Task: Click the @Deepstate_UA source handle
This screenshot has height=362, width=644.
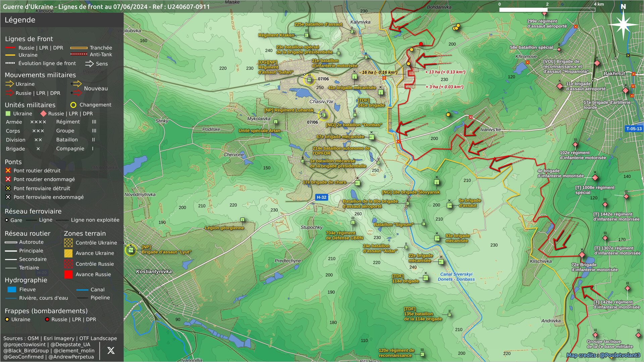Action: click(x=70, y=345)
